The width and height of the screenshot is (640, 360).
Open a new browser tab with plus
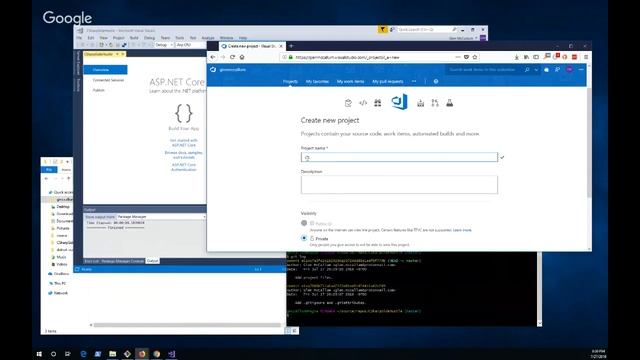[x=291, y=46]
